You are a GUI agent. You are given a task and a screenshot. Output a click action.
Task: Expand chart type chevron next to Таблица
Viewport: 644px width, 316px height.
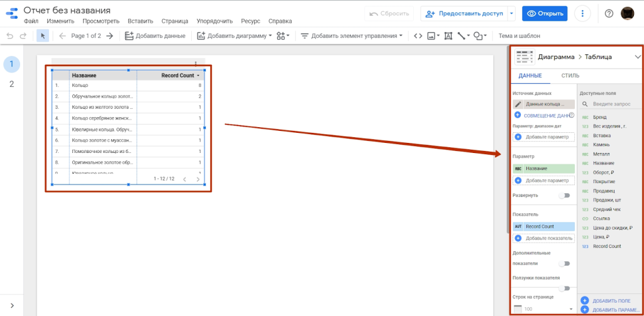[x=637, y=57]
